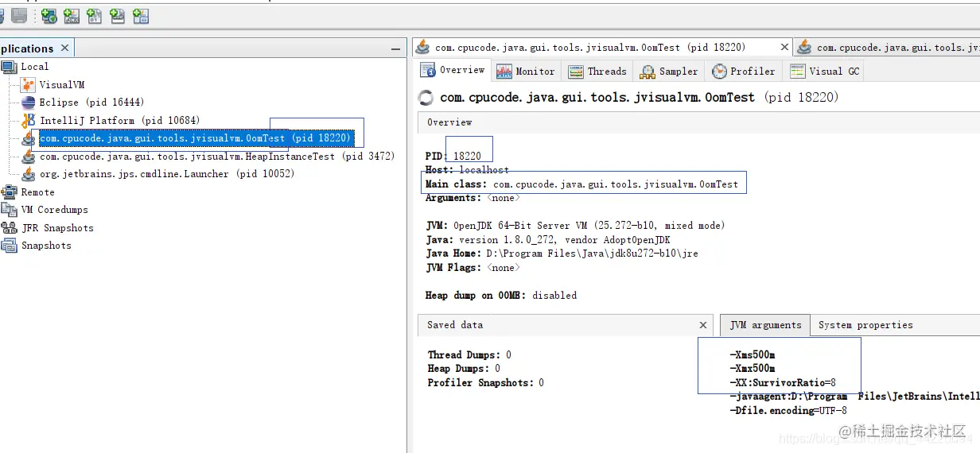Select org.jetbrains.jps.cmdline.Launcher (pid 10052) label

coord(167,174)
